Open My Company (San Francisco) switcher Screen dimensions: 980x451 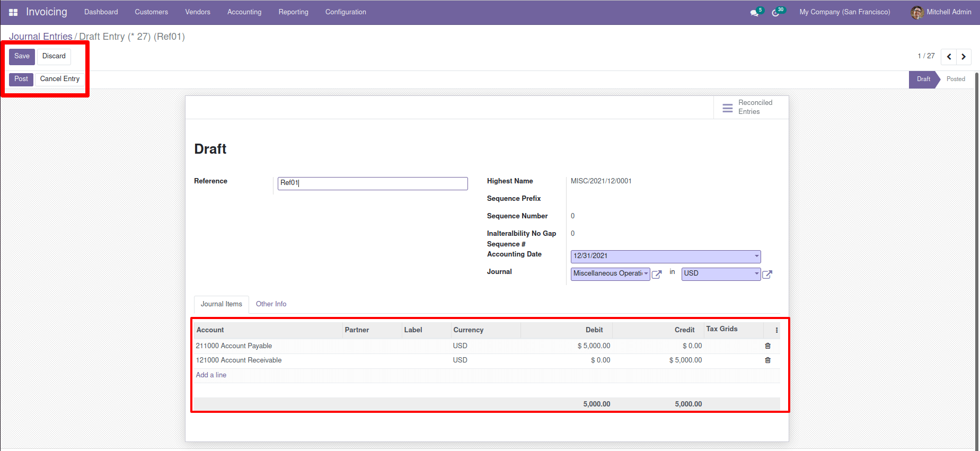click(845, 12)
